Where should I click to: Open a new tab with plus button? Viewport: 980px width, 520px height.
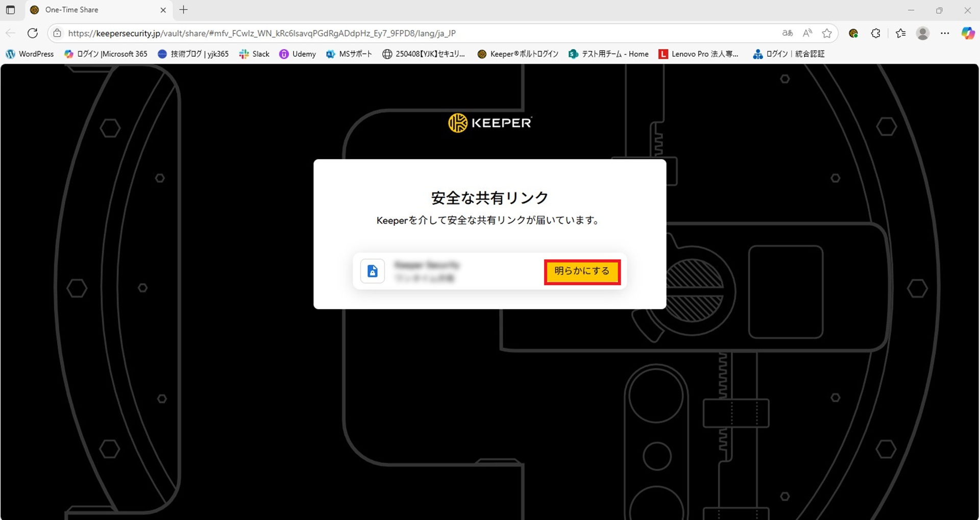(184, 10)
